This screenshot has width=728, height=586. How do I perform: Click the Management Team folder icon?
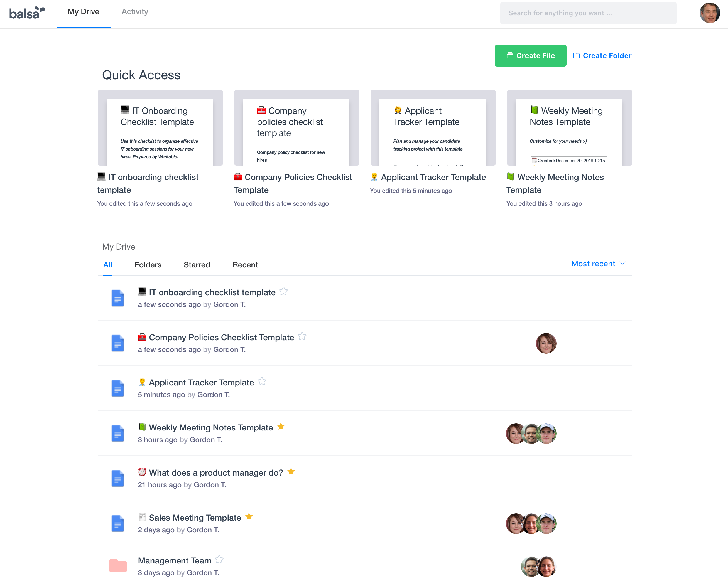118,566
